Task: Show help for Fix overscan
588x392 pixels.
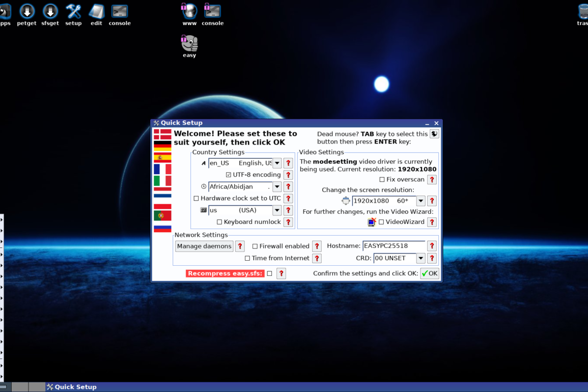Action: [432, 180]
